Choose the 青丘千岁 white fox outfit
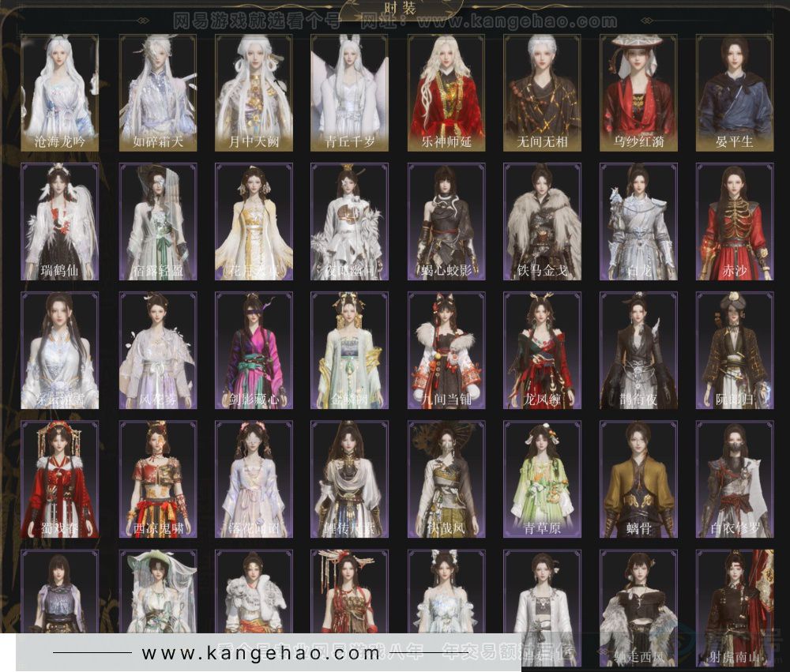The width and height of the screenshot is (790, 672). tap(349, 92)
